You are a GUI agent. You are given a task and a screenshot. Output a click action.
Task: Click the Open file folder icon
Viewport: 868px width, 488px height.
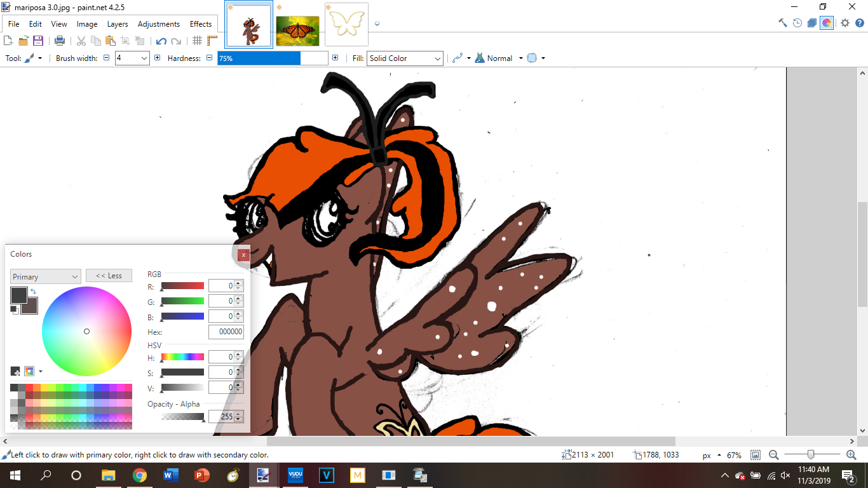(24, 41)
